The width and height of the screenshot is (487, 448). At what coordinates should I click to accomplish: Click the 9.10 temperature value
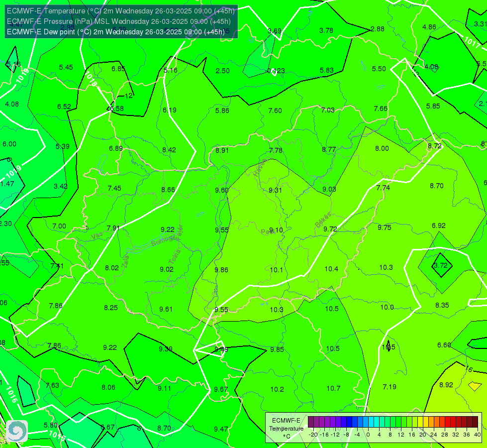(276, 230)
